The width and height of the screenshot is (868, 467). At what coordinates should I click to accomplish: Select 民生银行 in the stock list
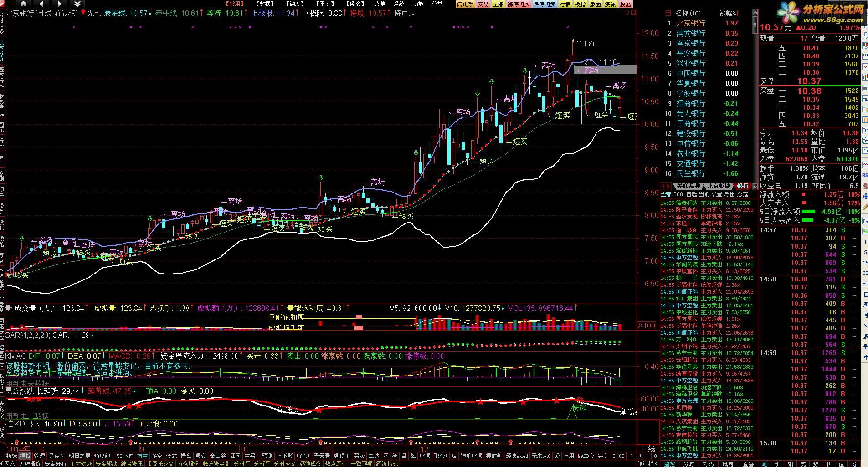(x=690, y=173)
